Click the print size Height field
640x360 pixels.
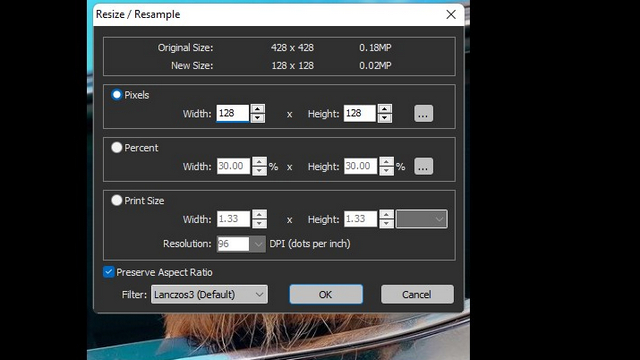360,219
